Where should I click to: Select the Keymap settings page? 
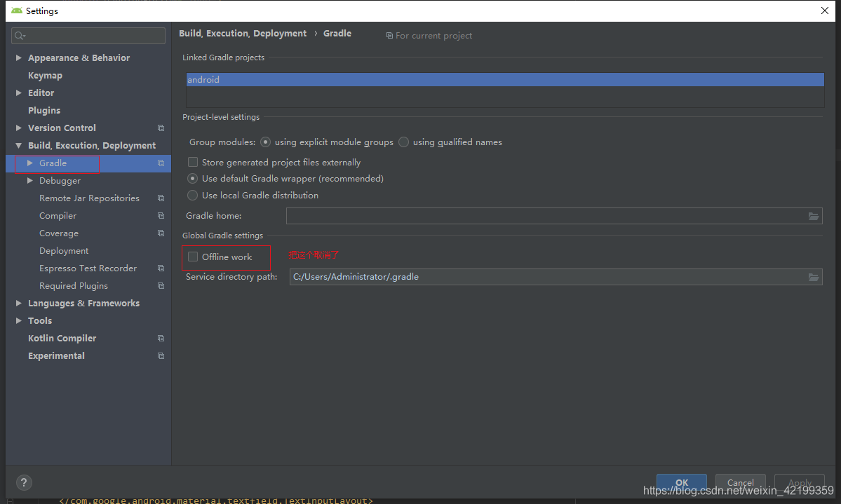[45, 75]
